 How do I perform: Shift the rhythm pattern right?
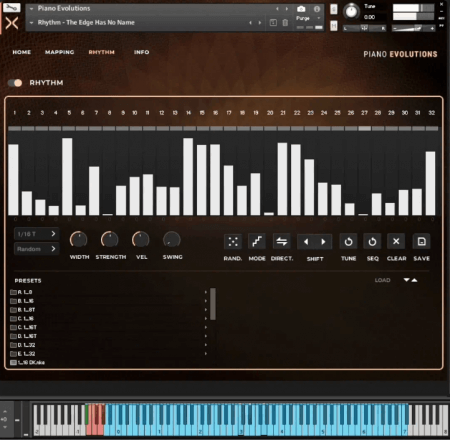click(x=323, y=242)
